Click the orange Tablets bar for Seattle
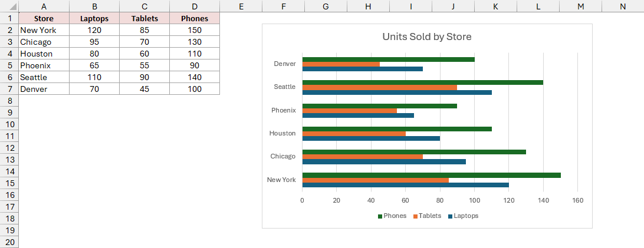 pyautogui.click(x=380, y=87)
